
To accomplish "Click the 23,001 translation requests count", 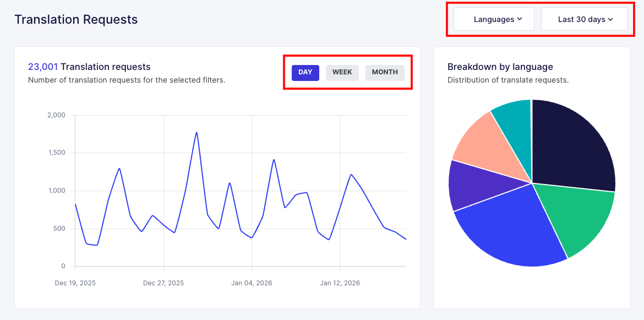I will 43,67.
